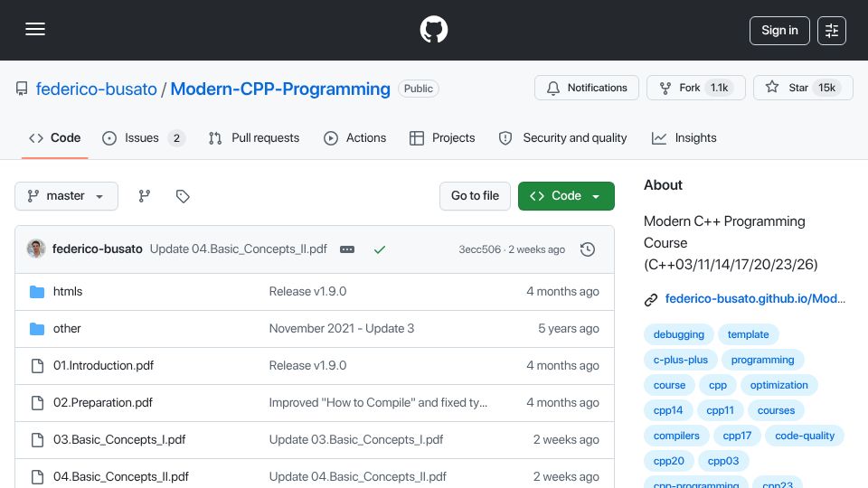
Task: Select the c-plus-plus topic tag
Action: [x=680, y=360]
